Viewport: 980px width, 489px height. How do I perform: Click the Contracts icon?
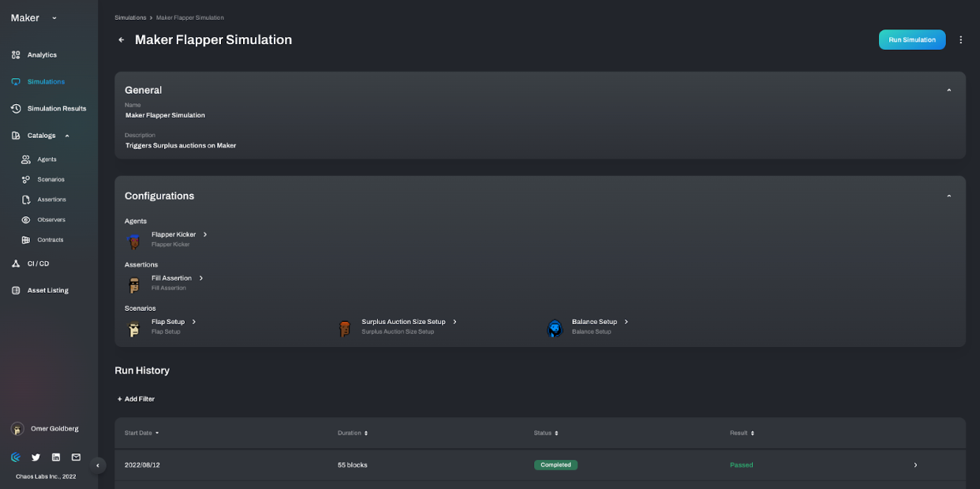click(26, 240)
